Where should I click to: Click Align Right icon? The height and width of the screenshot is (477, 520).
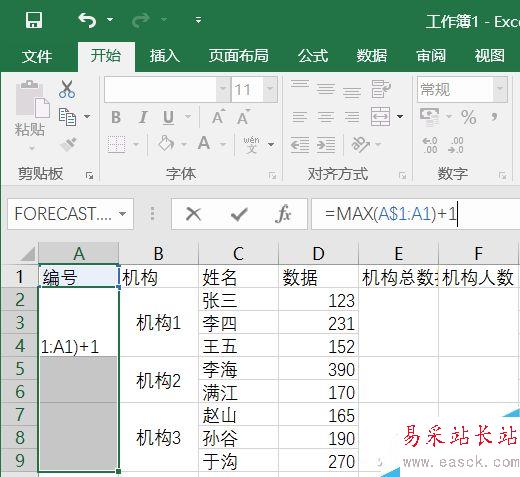tap(352, 117)
